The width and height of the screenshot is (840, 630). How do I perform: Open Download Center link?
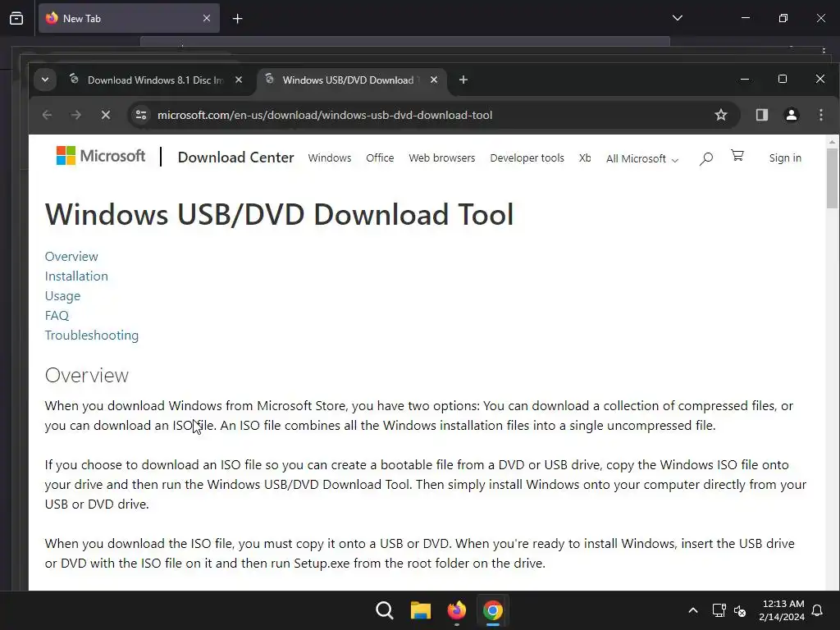coord(235,157)
